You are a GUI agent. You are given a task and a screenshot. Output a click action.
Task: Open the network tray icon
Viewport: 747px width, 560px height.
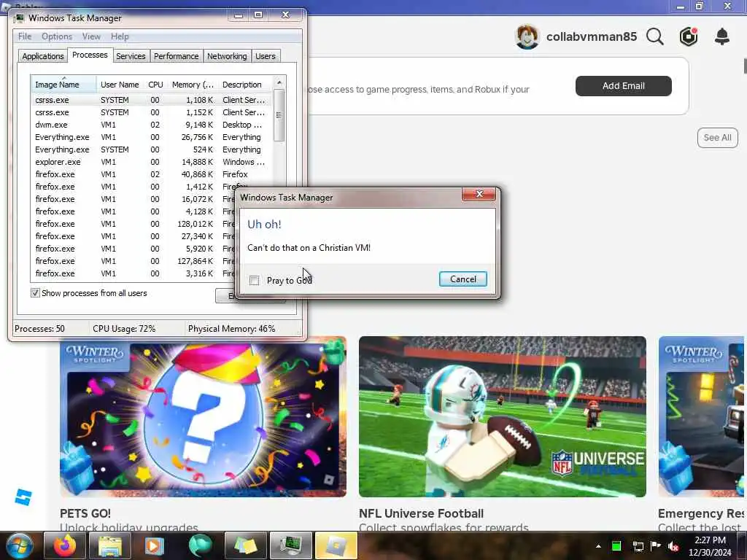(x=638, y=546)
